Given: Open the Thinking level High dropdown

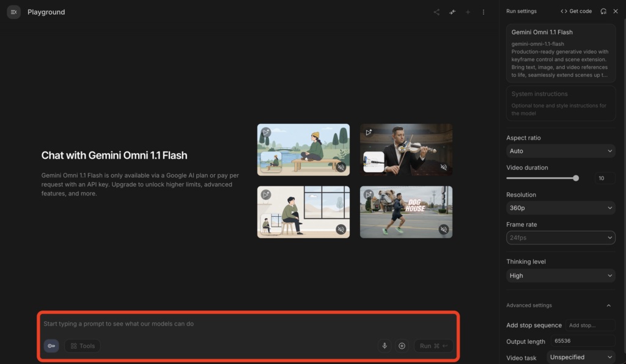Looking at the screenshot, I should [x=561, y=275].
